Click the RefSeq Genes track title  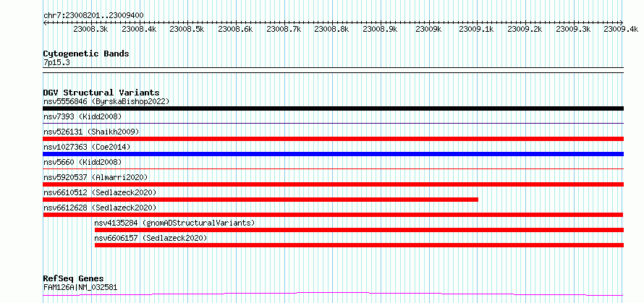[x=73, y=279]
